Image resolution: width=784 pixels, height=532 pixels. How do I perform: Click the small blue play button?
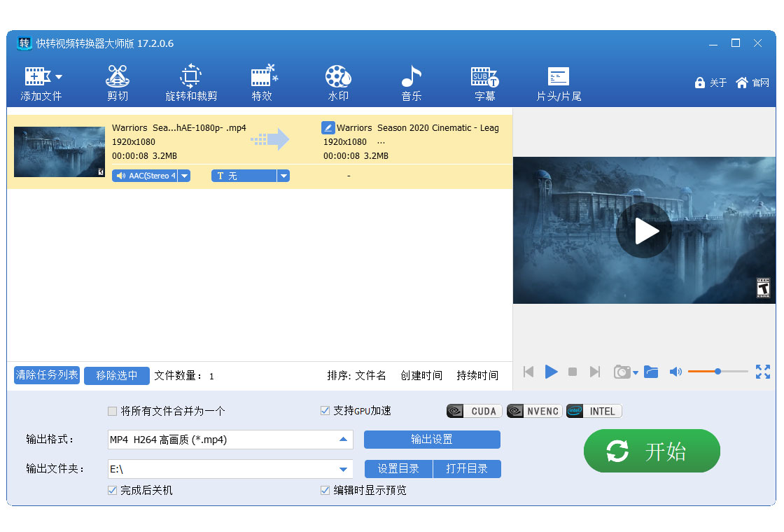click(x=551, y=372)
